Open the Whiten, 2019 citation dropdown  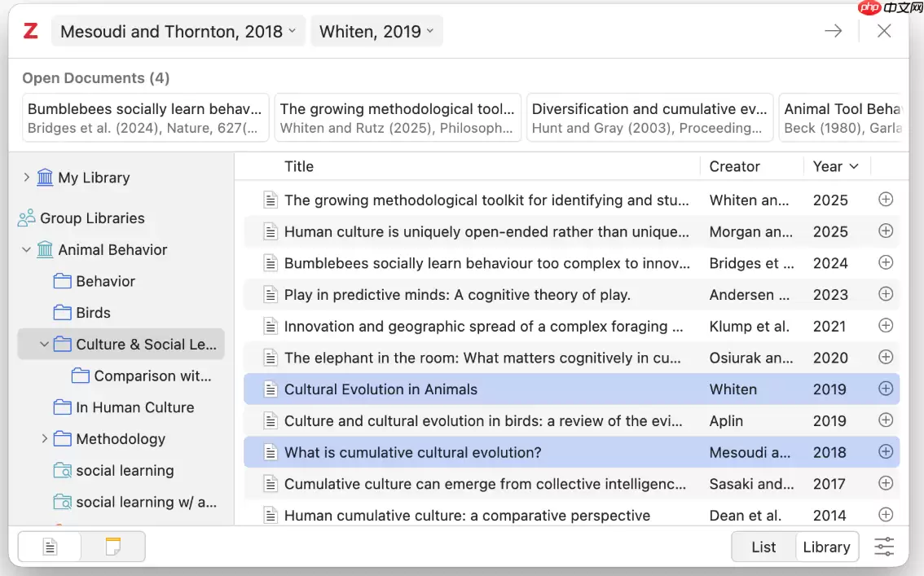(x=376, y=31)
